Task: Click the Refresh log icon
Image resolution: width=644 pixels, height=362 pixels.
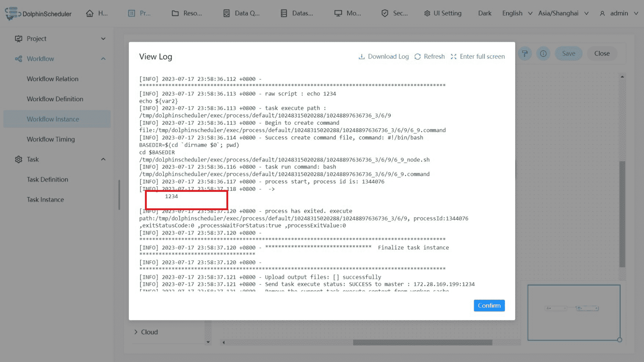Action: click(x=418, y=56)
